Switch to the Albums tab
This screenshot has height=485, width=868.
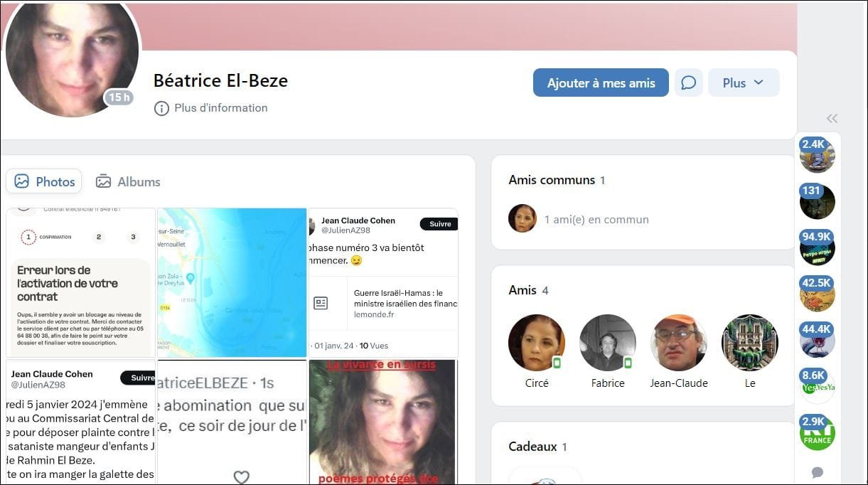click(128, 181)
